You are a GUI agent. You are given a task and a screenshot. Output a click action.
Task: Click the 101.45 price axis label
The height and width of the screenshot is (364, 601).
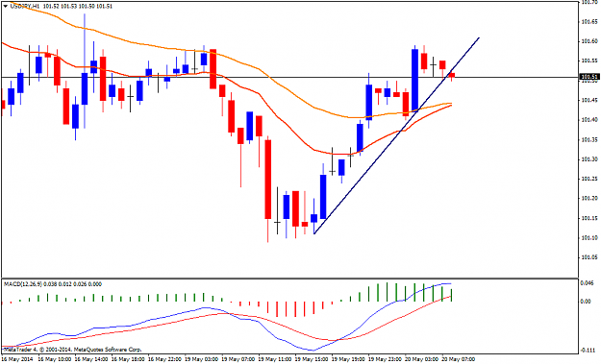point(589,100)
